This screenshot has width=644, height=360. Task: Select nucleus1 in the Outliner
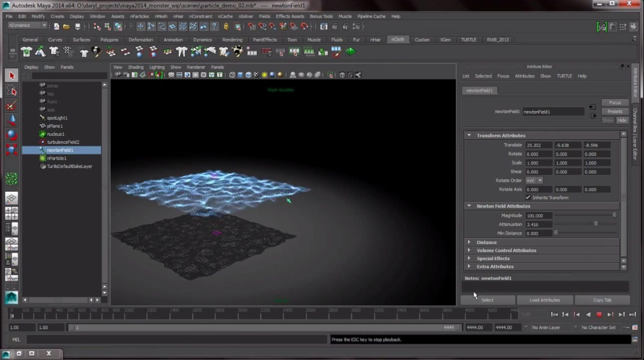pyautogui.click(x=56, y=134)
